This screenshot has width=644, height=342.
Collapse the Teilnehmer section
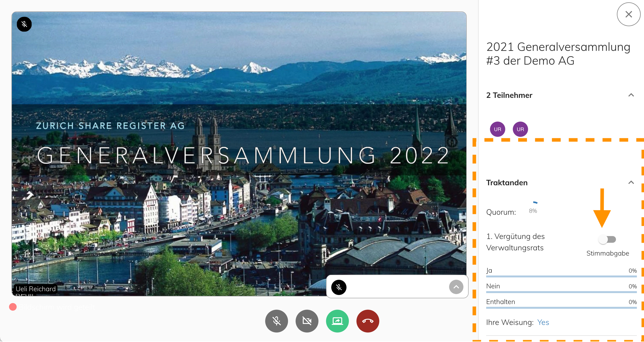point(631,95)
